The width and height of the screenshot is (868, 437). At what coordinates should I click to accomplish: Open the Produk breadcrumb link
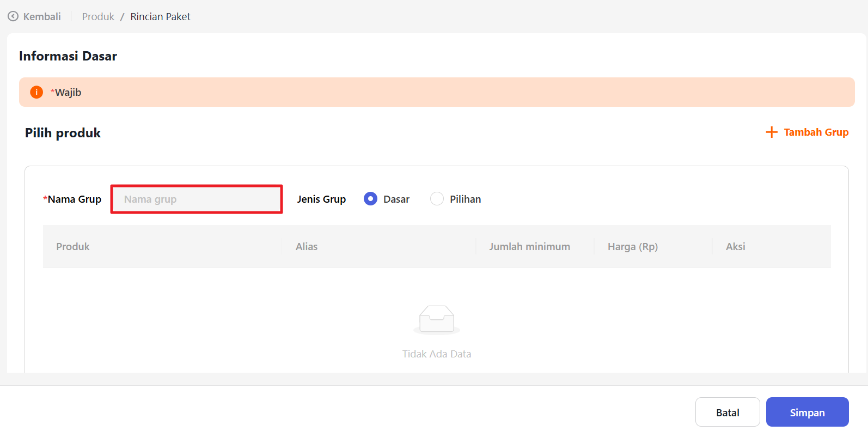click(x=98, y=17)
